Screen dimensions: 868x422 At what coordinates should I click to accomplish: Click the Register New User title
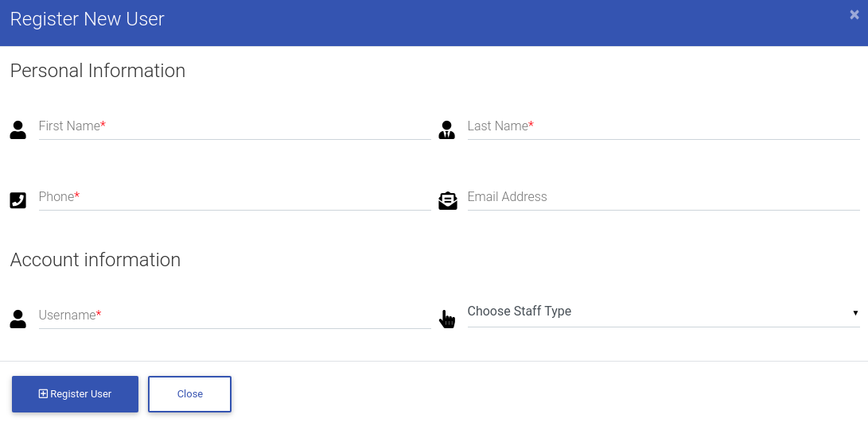87,19
